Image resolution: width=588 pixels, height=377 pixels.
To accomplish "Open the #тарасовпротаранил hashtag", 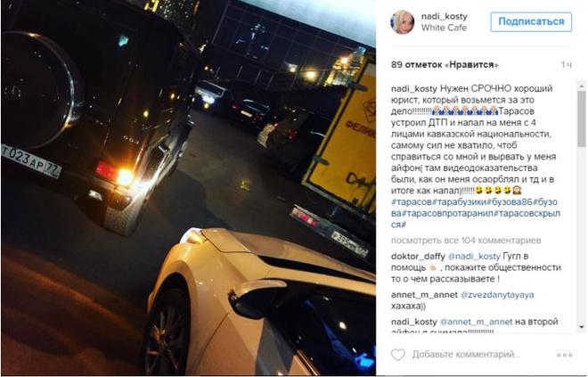I will click(x=447, y=213).
